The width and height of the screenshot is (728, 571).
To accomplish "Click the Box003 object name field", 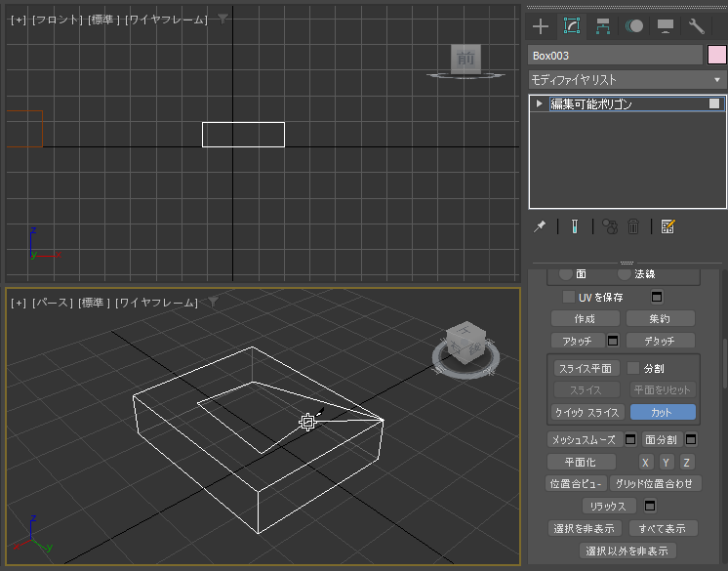I will point(615,56).
